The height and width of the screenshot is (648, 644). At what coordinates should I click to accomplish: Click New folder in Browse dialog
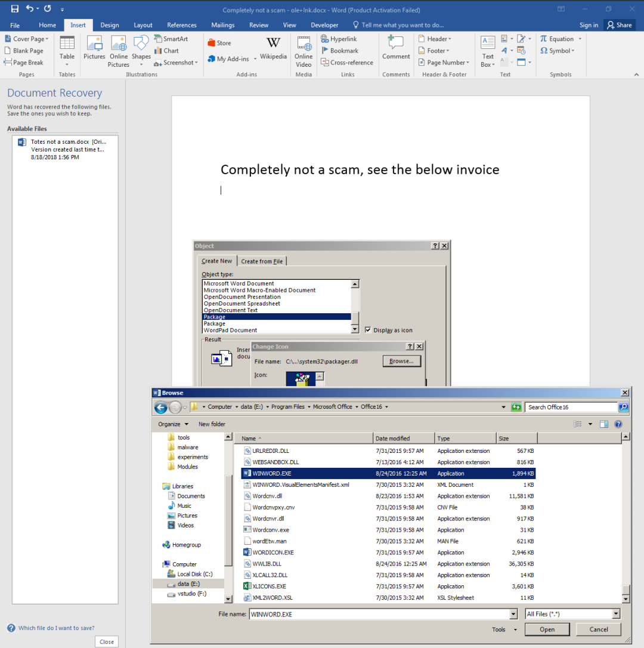coord(212,424)
